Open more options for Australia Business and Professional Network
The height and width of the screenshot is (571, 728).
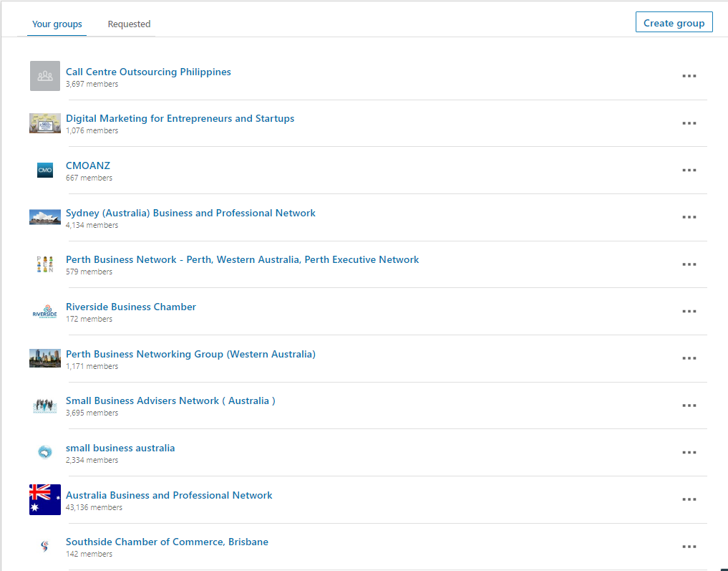pos(689,499)
